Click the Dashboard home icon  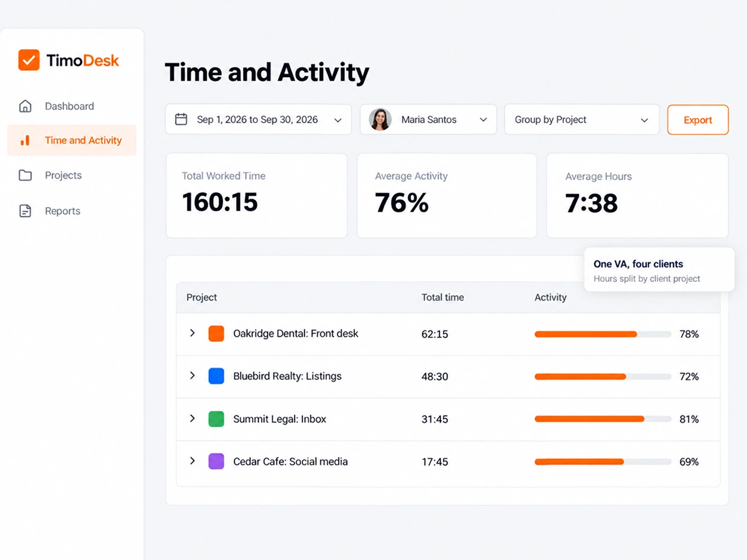click(x=25, y=106)
